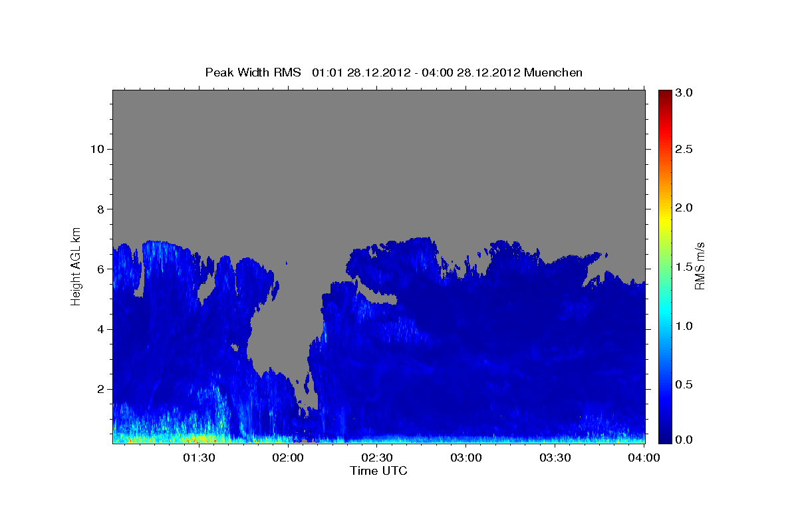Click the 04:00 time tick label

click(x=644, y=458)
